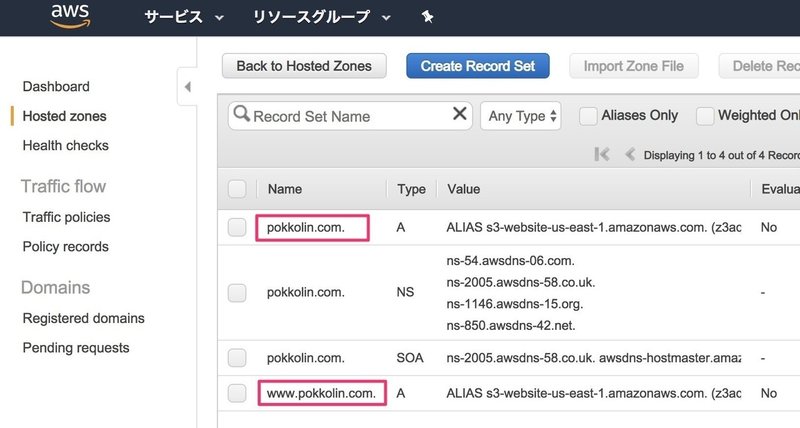Screen dimensions: 800x428
Task: Toggle the Aliases Only checkbox
Action: tap(588, 116)
